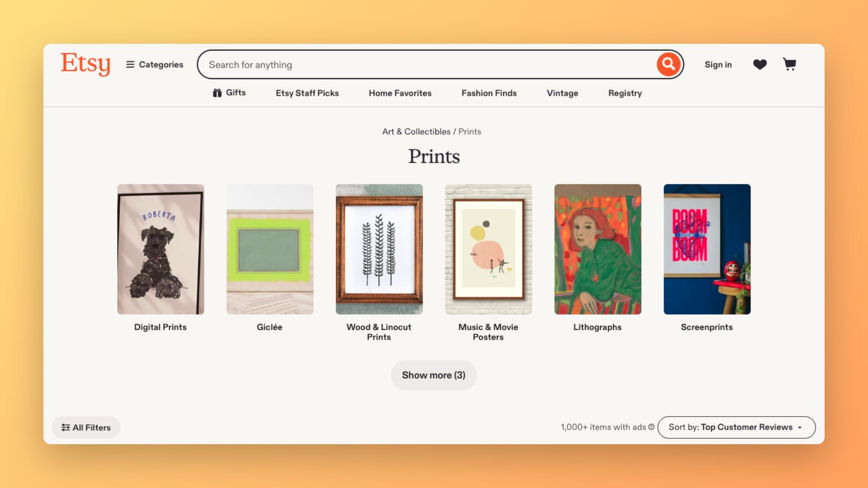Open Etsy Staff Picks

[307, 93]
